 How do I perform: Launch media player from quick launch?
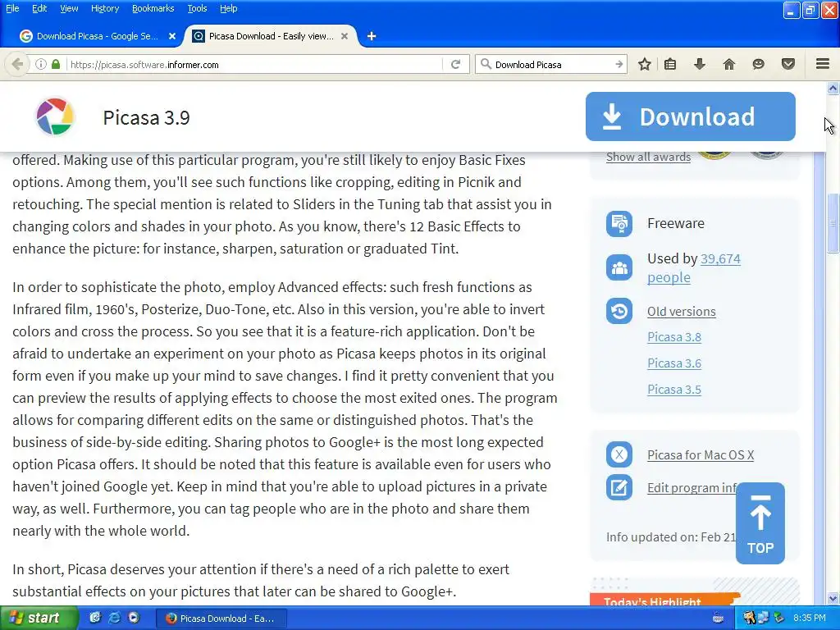(x=134, y=618)
